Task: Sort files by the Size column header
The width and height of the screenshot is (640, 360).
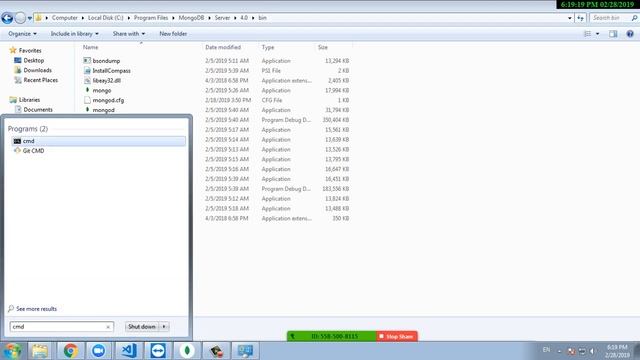Action: pos(323,47)
